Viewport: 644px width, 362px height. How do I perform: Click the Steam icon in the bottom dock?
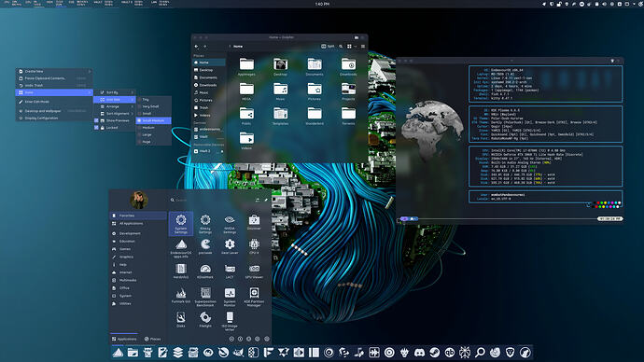coord(435,352)
